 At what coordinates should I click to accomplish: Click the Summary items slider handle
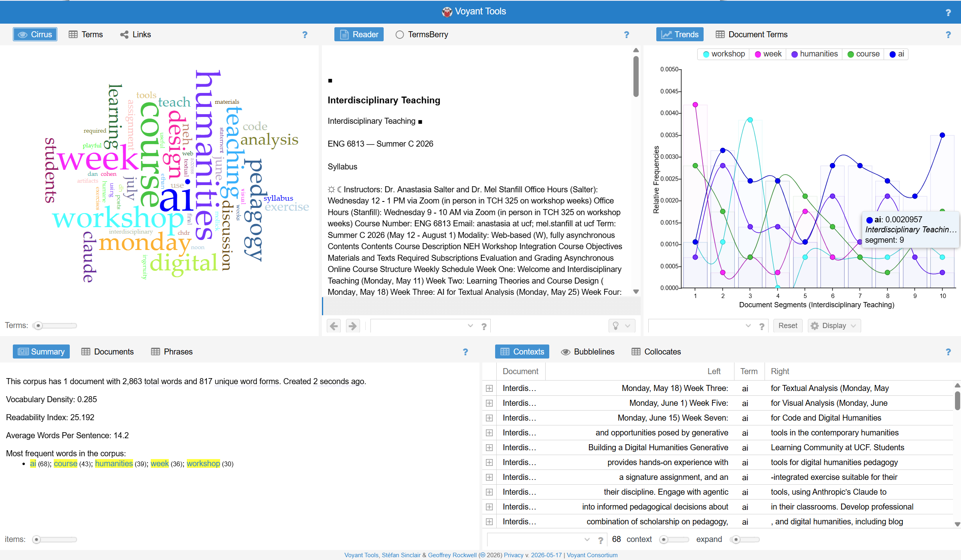[36, 540]
